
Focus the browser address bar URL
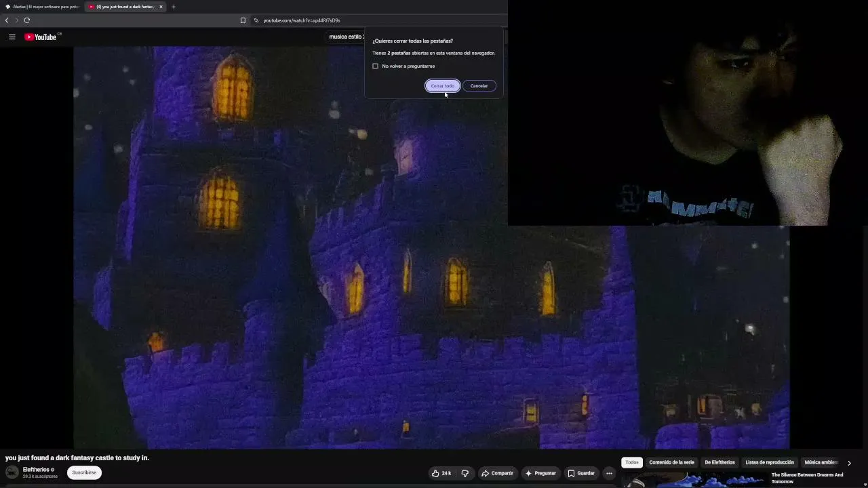pyautogui.click(x=301, y=20)
